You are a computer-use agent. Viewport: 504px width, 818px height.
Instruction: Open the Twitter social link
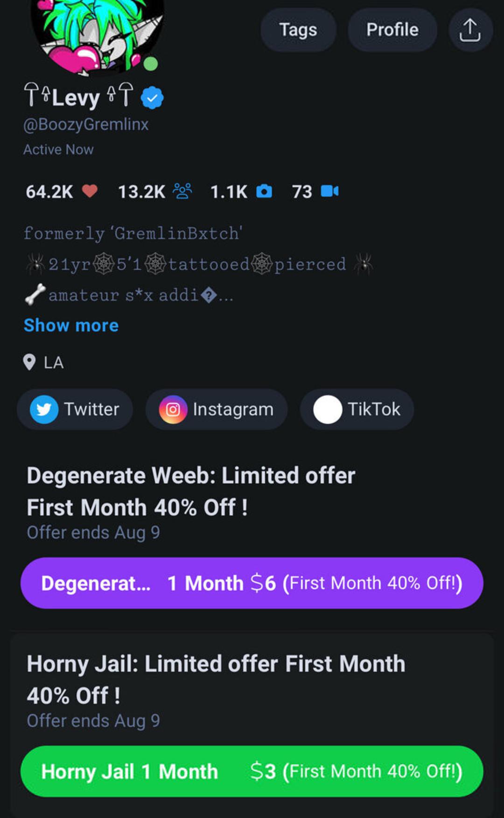click(75, 409)
